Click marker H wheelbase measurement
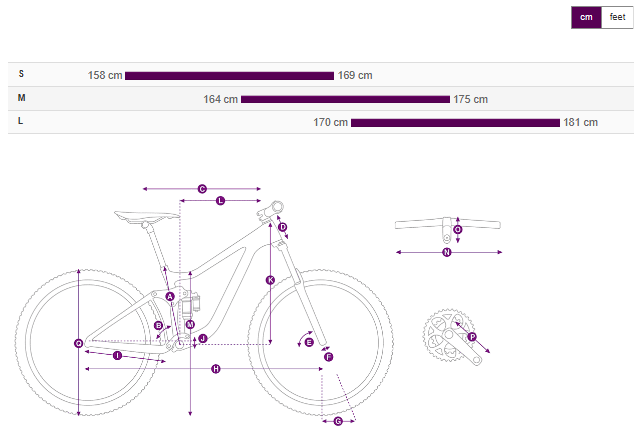Screen dimensions: 644x430 click(215, 369)
